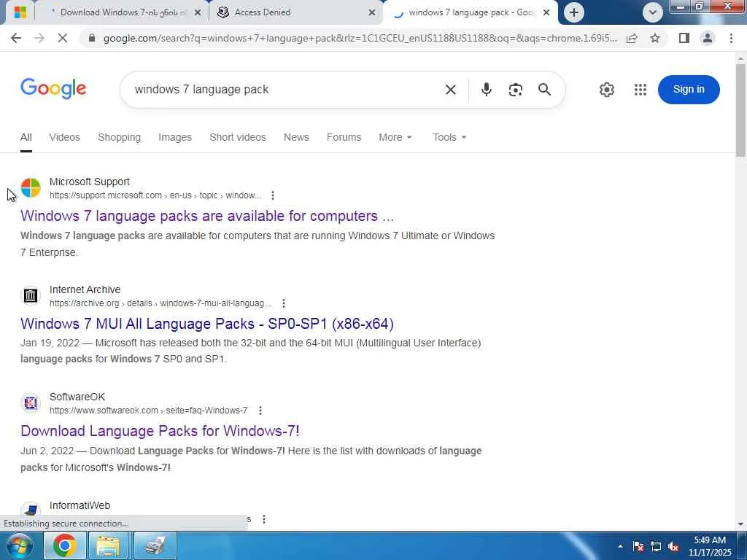Open the Chrome three-dot menu
The image size is (747, 560).
pyautogui.click(x=731, y=38)
